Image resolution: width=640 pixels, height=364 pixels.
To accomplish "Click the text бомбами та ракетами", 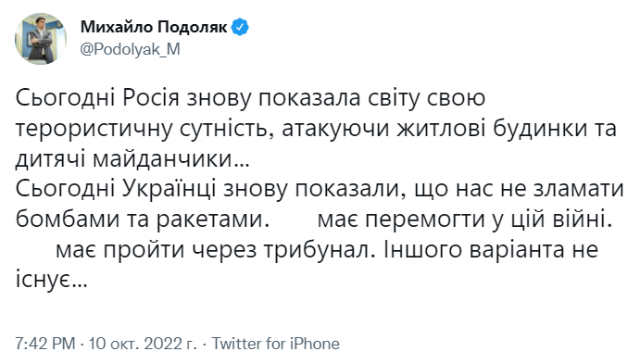I will [142, 220].
